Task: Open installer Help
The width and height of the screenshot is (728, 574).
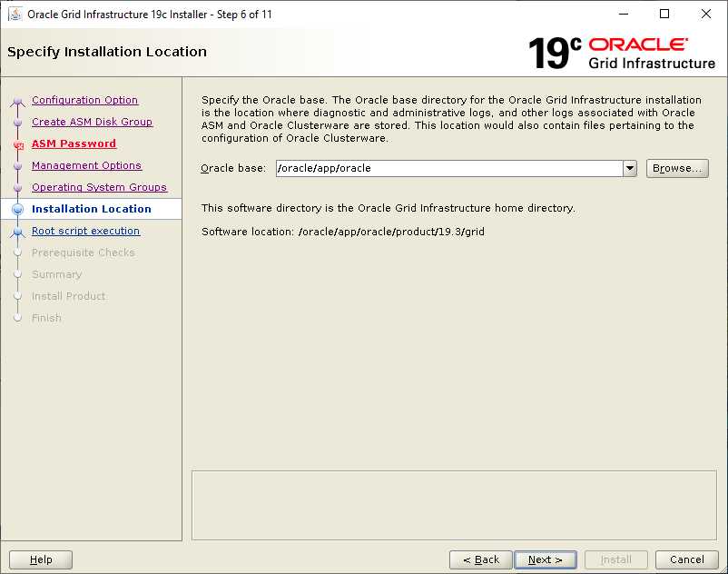Action: coord(41,559)
